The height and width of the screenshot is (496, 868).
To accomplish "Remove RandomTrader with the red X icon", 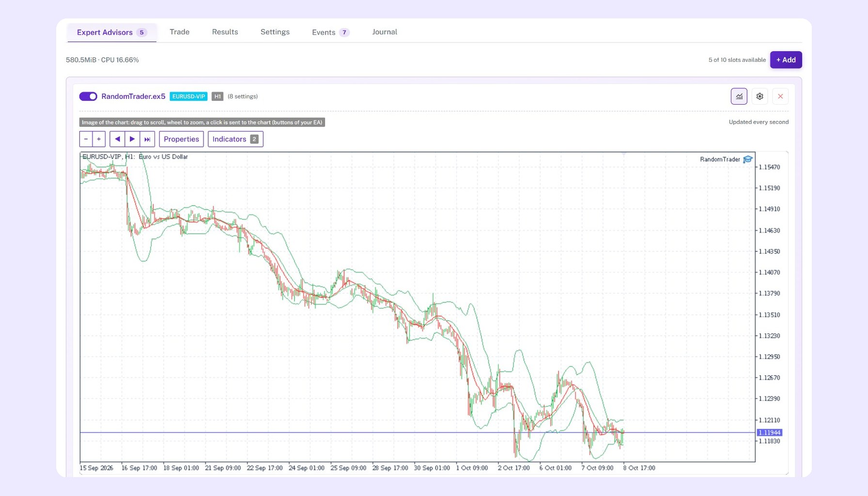I will click(x=780, y=96).
